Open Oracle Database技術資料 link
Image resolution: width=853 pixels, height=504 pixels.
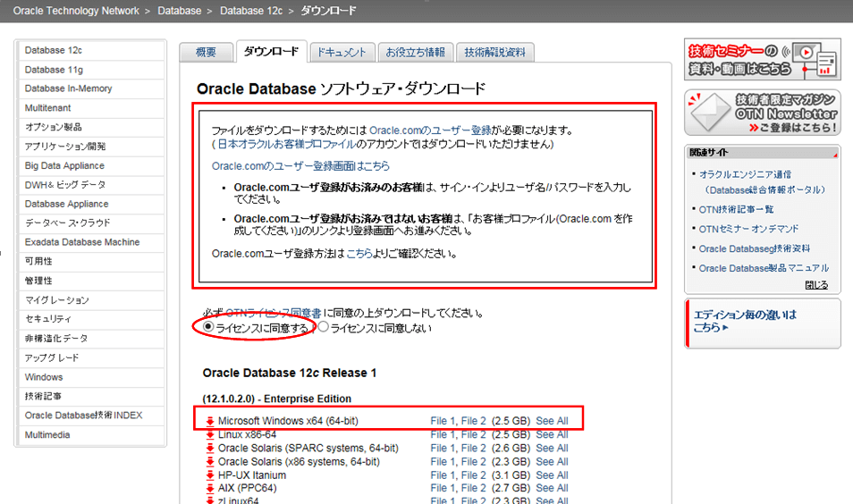(755, 248)
